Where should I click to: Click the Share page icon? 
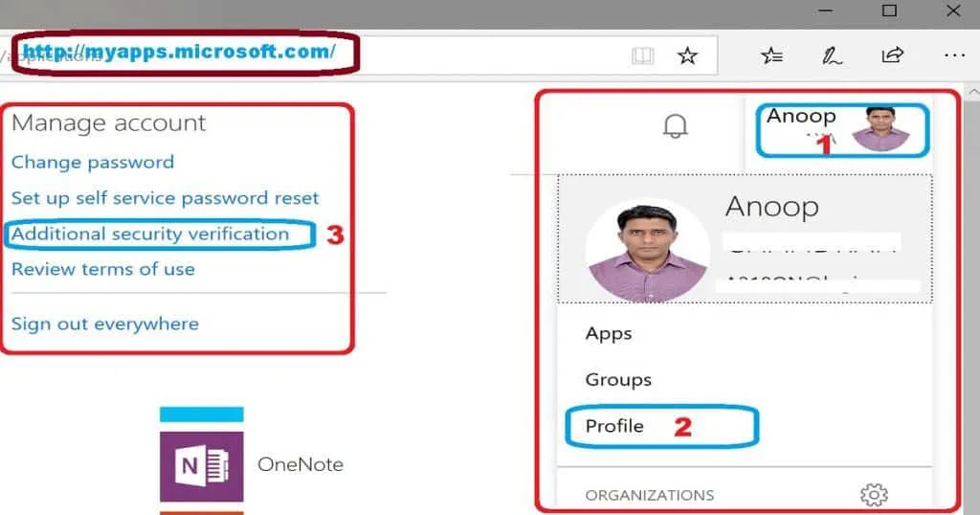892,56
